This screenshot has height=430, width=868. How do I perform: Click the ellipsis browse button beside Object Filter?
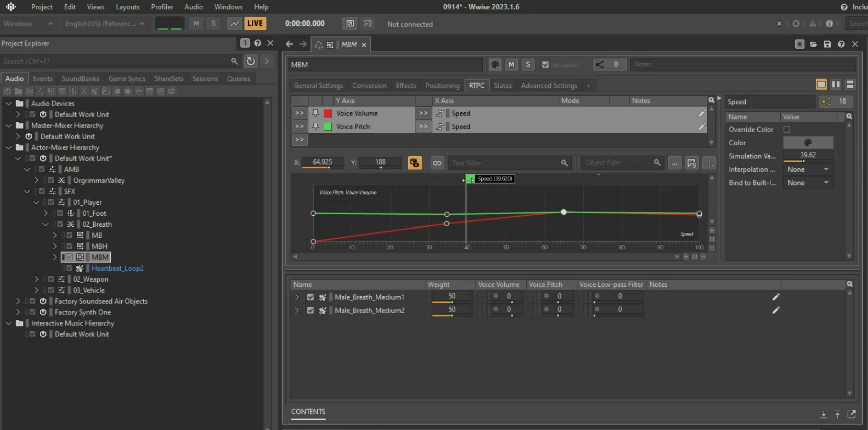[675, 163]
